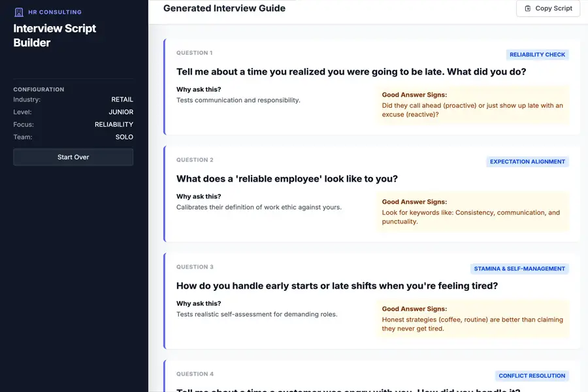Click the Focus Reliability configuration value

coord(114,125)
